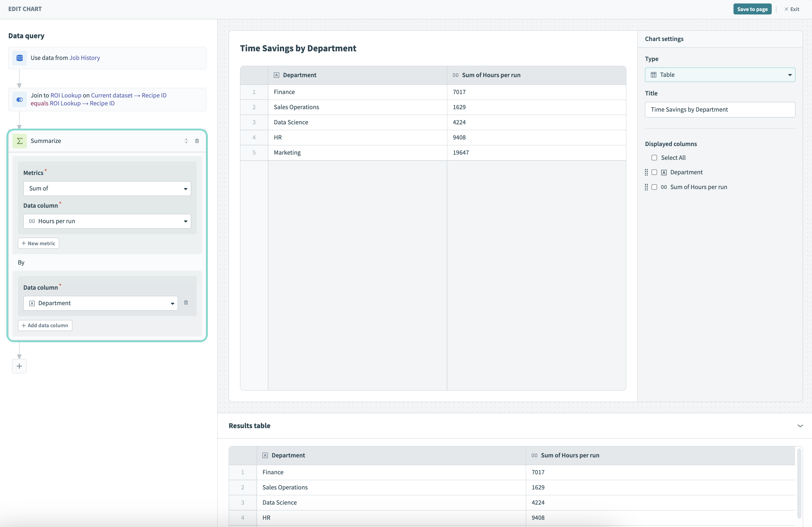Image resolution: width=812 pixels, height=527 pixels.
Task: Remove the Department grouping with the trash icon
Action: 186,303
